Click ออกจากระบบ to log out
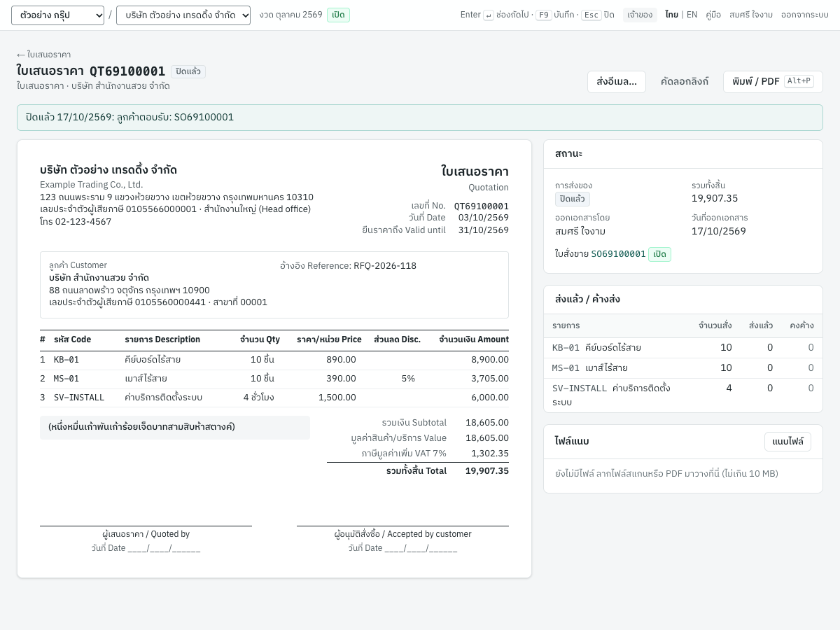Screen dimensions: 840x630 coord(804,15)
